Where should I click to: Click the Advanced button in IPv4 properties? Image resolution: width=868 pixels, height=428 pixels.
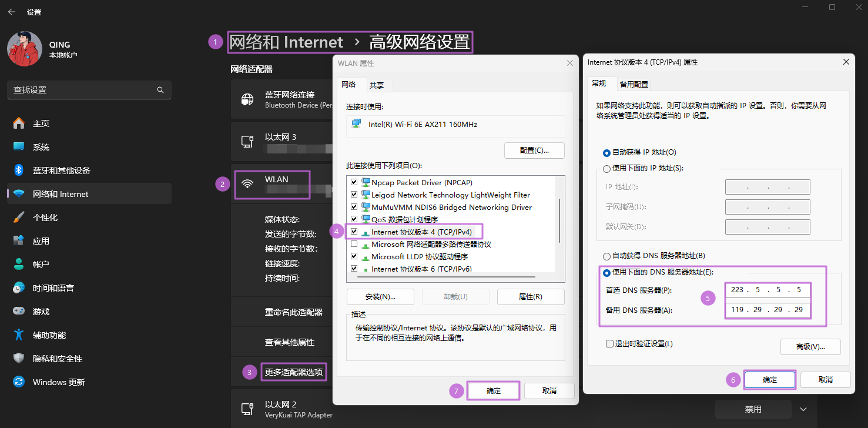[810, 347]
